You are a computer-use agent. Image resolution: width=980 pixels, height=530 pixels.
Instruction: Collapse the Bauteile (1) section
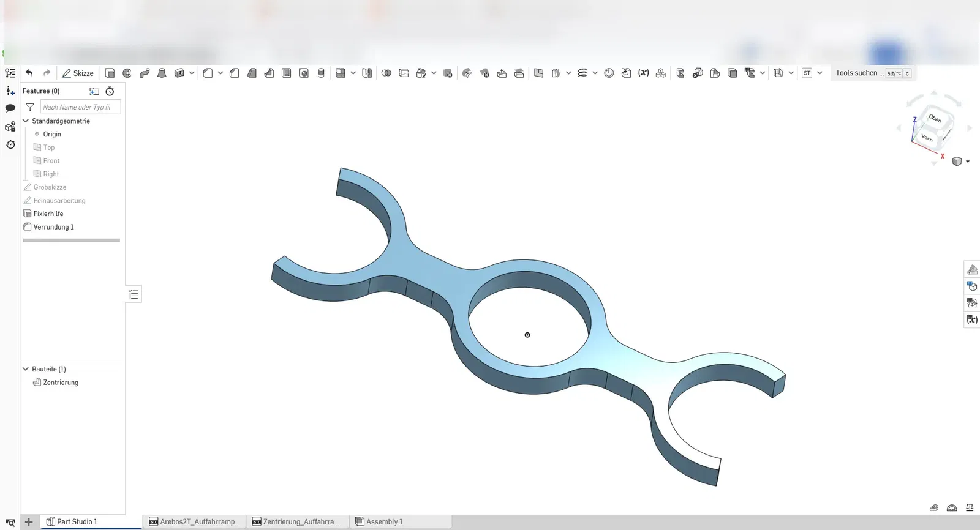point(26,369)
